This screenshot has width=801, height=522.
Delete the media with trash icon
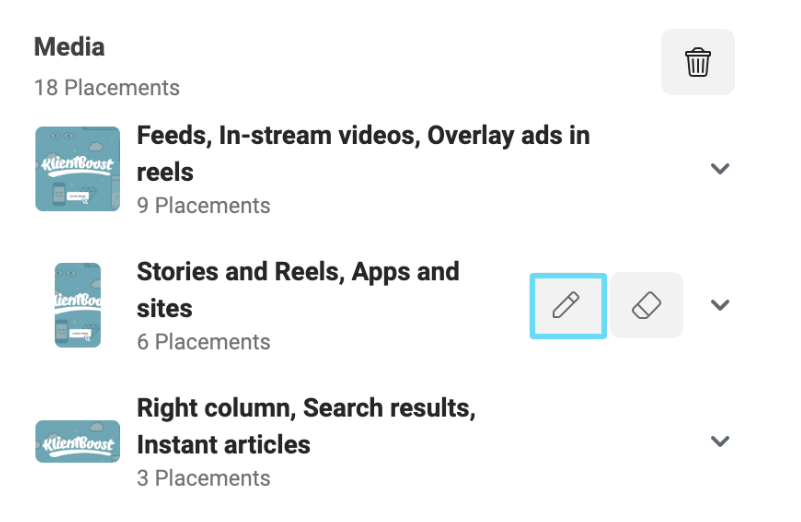(698, 62)
